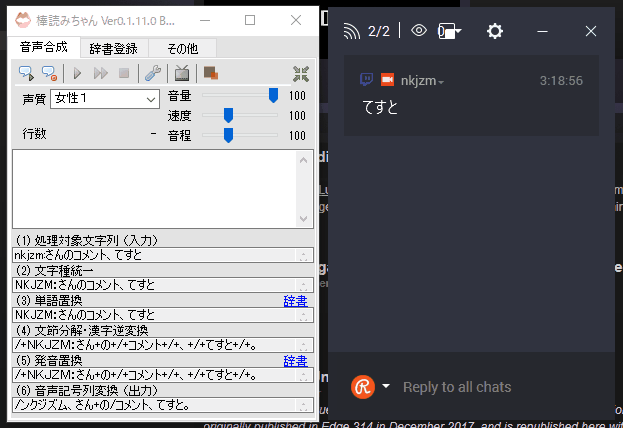This screenshot has height=428, width=623.
Task: Click the green collapse arrows icon
Action: [x=301, y=74]
